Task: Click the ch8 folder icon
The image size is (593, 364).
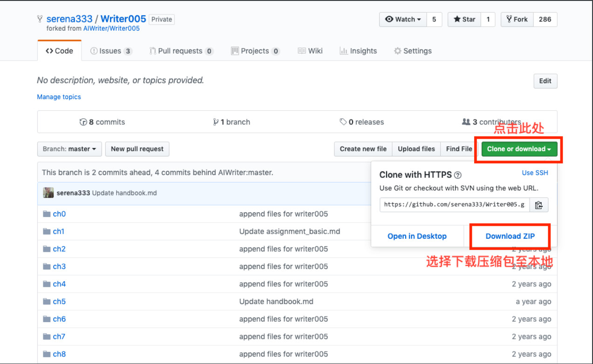Action: coord(47,354)
